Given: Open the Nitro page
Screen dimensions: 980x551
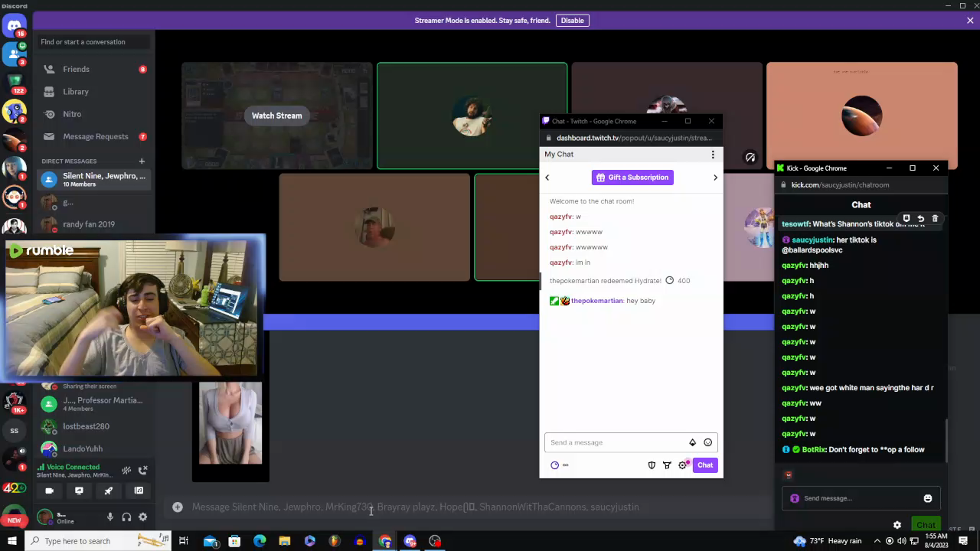Looking at the screenshot, I should pos(95,114).
